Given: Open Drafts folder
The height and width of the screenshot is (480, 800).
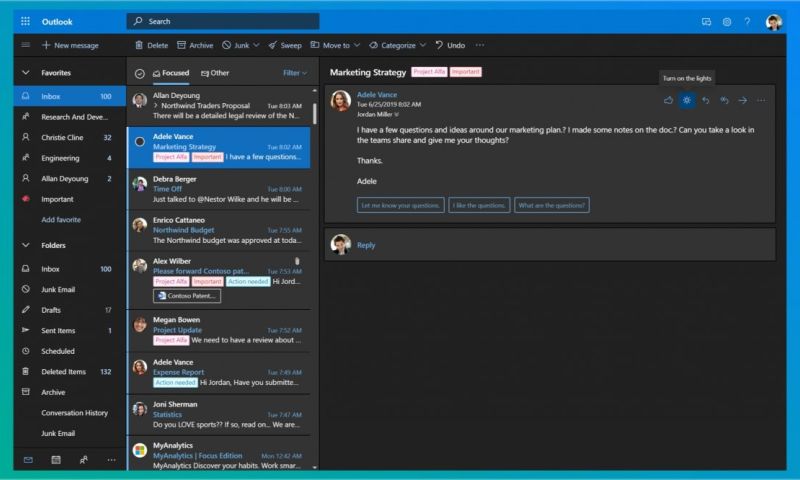Looking at the screenshot, I should point(70,310).
